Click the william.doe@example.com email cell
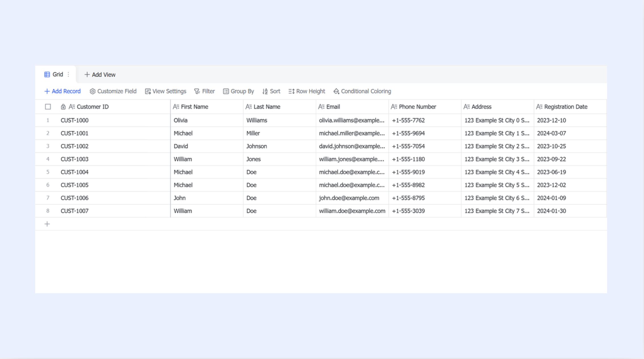 click(x=352, y=211)
